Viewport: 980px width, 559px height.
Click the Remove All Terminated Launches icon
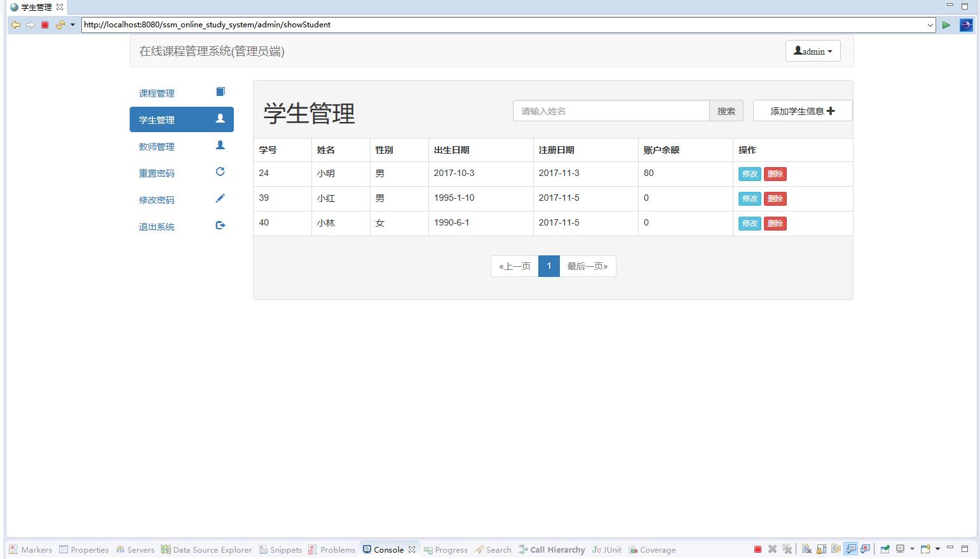[788, 548]
